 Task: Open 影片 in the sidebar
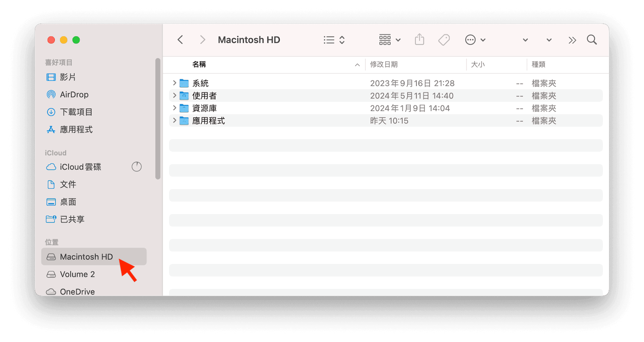pyautogui.click(x=94, y=77)
